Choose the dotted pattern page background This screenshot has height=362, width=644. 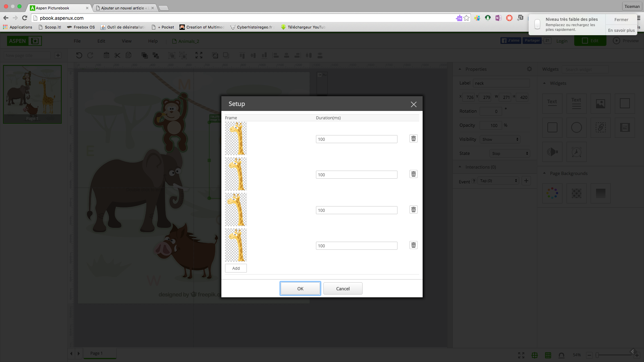coord(576,193)
